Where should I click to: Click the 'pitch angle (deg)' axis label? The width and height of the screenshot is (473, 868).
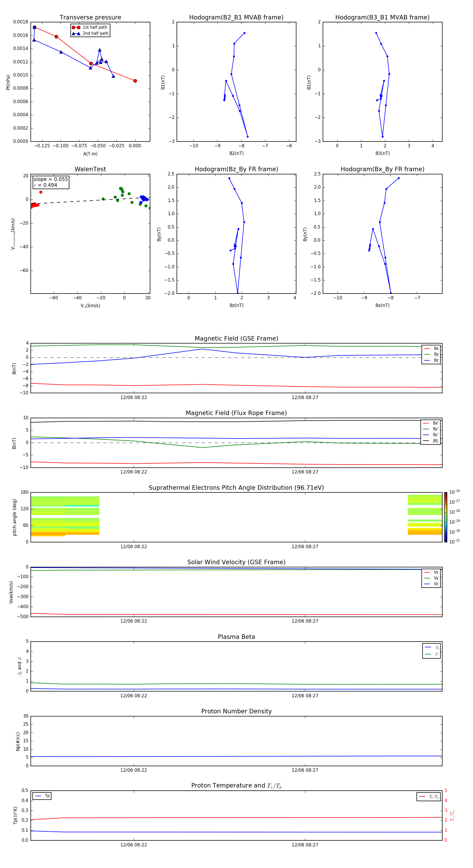[x=14, y=517]
